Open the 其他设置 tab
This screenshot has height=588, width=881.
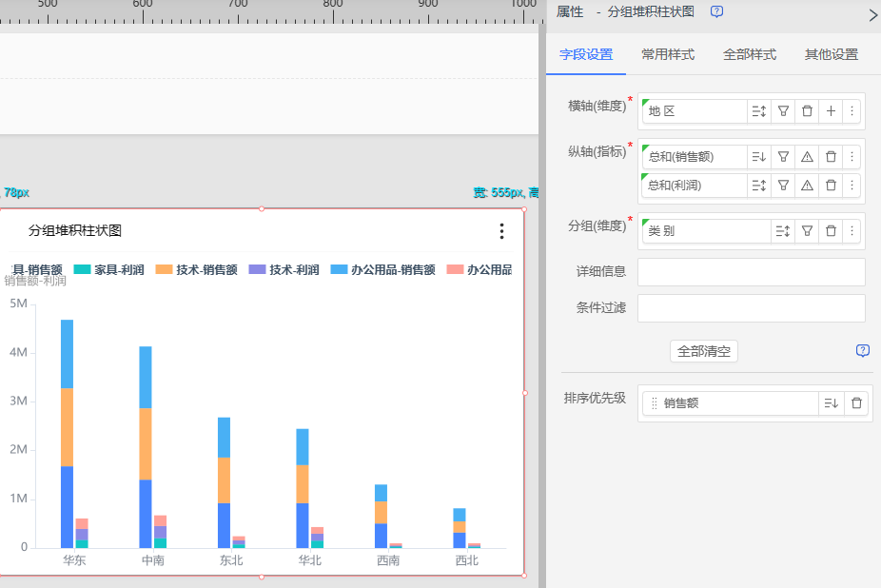(832, 55)
